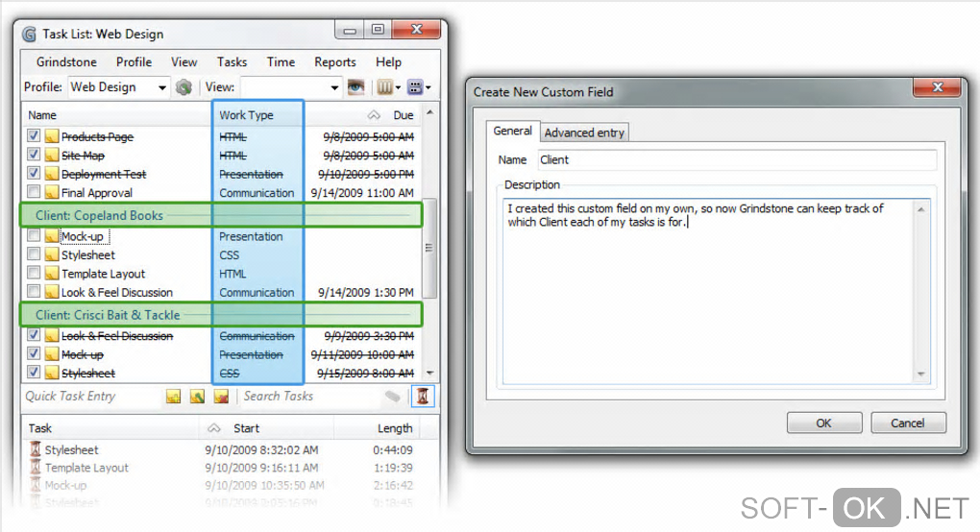Click the task list scroll down arrow
Image resolution: width=980 pixels, height=532 pixels.
click(429, 373)
